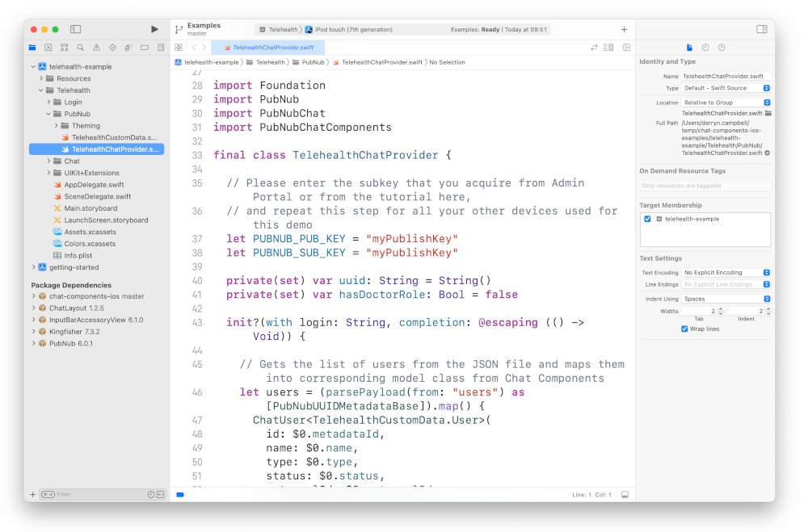Open the Type dropdown showing Default - Swift Source

point(727,87)
